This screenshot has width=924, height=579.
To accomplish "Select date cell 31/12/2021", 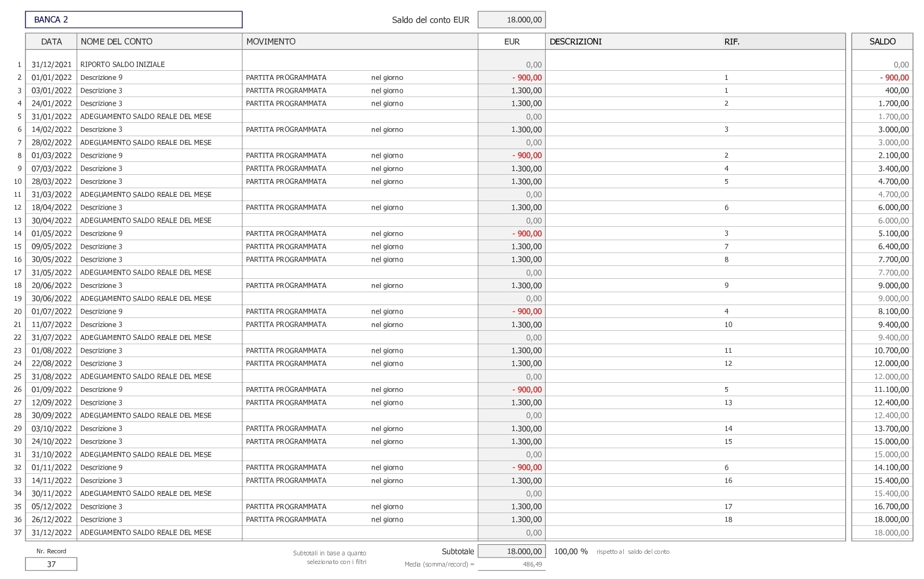I will point(51,64).
